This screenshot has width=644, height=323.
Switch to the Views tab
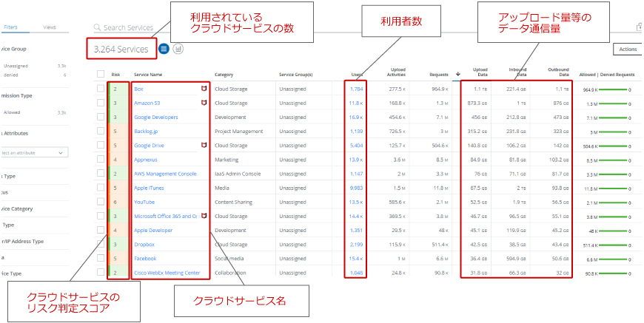(50, 27)
